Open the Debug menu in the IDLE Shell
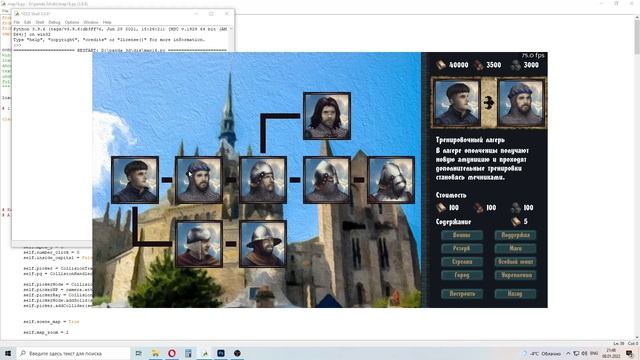Screen dimensions: 640x360 coord(54,22)
